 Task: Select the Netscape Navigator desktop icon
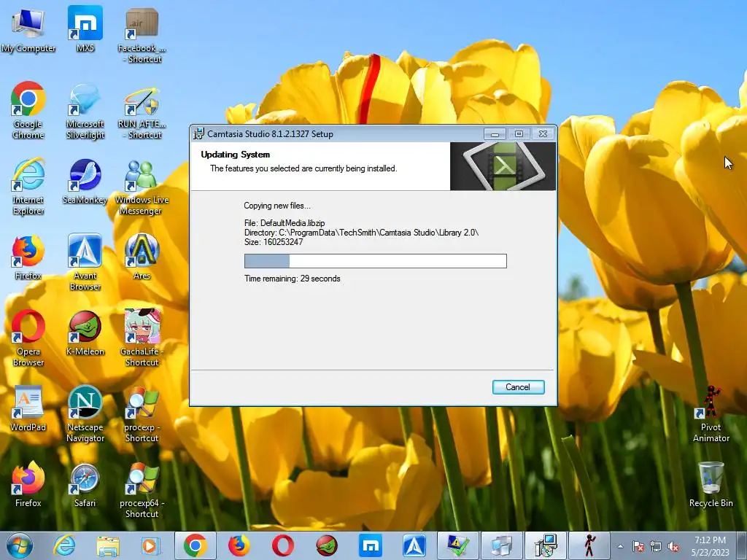point(85,414)
